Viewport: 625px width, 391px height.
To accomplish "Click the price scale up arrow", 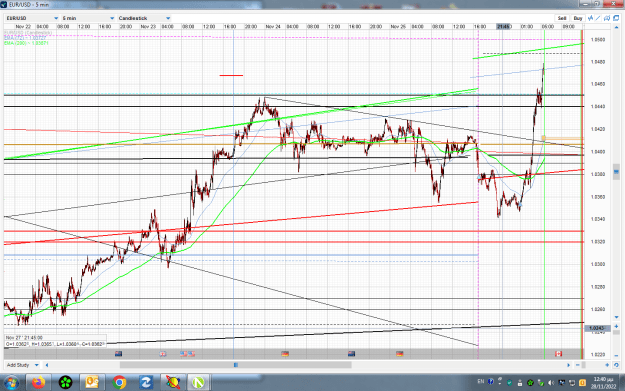I will 616,28.
